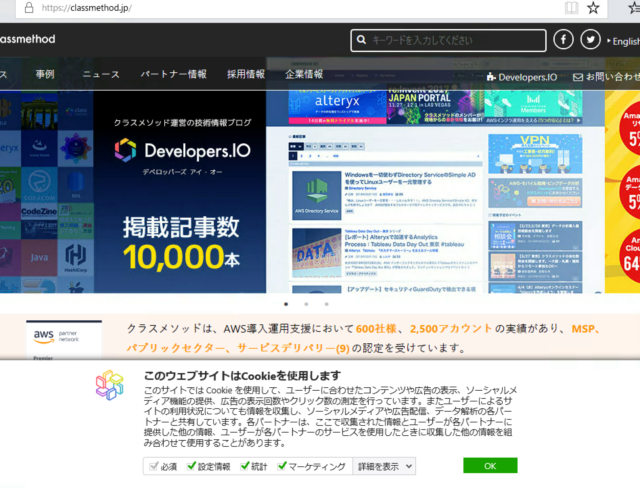Select the third carousel dot

(326, 304)
